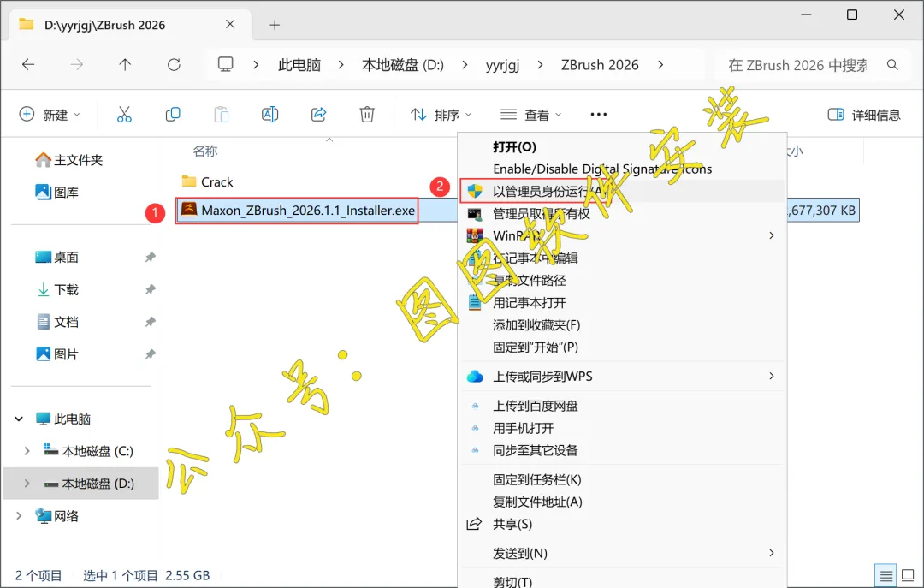The width and height of the screenshot is (924, 588).
Task: Open a new tab with plus button
Action: [x=275, y=25]
